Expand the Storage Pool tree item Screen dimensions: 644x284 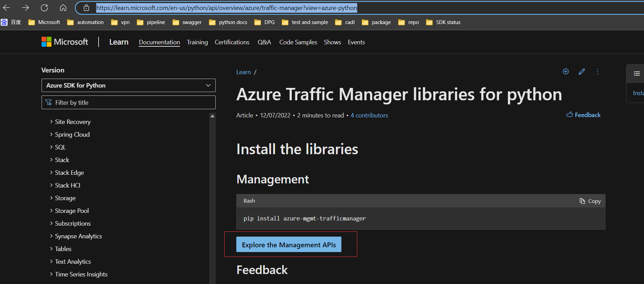71,211
